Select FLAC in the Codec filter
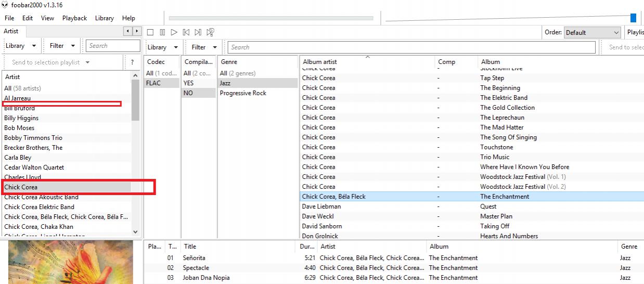 tap(153, 83)
